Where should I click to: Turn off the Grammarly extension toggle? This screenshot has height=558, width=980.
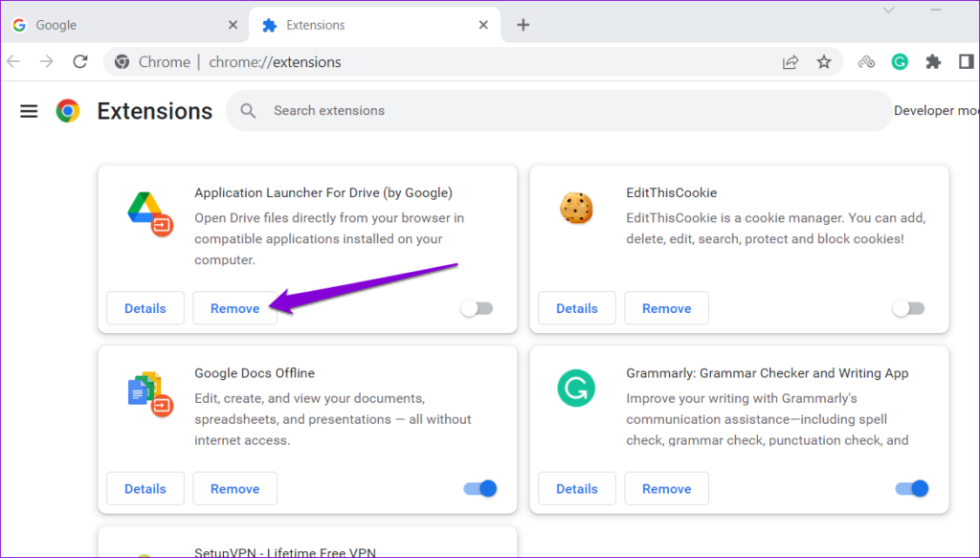[912, 488]
